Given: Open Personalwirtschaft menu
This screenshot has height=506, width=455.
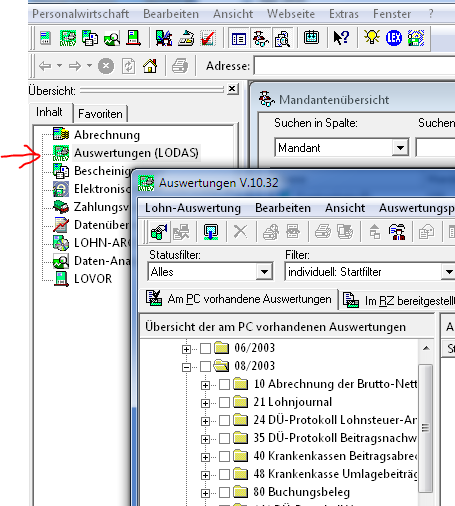Looking at the screenshot, I should [x=80, y=14].
